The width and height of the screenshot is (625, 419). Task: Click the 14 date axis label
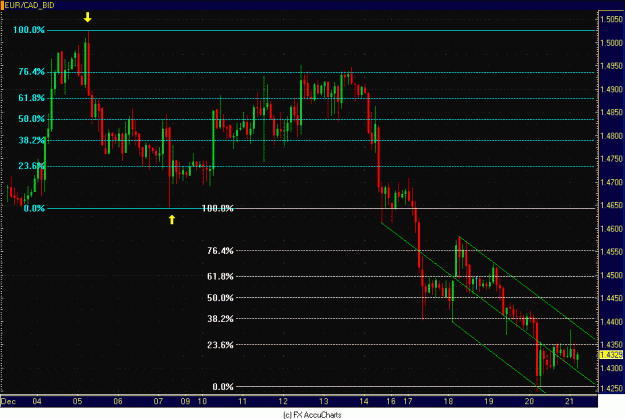364,401
